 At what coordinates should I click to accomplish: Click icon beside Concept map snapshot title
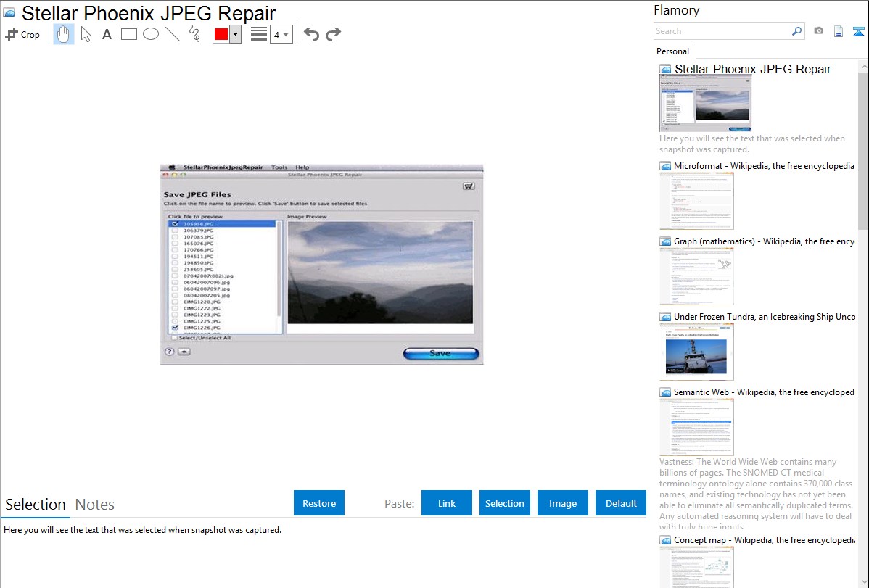tap(666, 540)
